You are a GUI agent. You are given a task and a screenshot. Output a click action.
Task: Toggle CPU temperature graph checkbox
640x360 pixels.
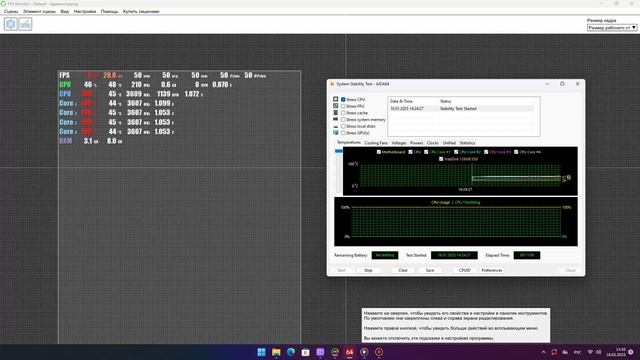411,152
